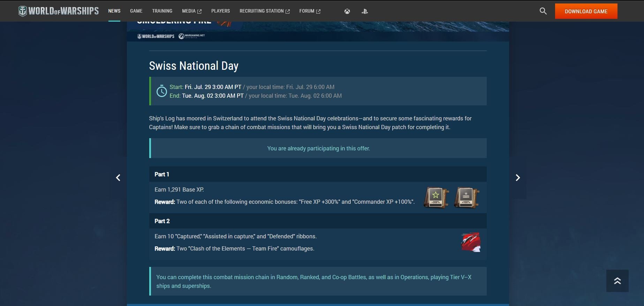Open the Xbox platform icon link
The width and height of the screenshot is (644, 306).
click(347, 11)
